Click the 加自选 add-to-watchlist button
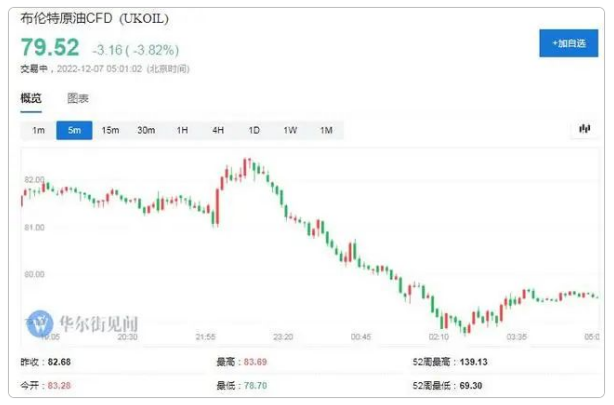Viewport: 614px width, 405px height. (568, 43)
